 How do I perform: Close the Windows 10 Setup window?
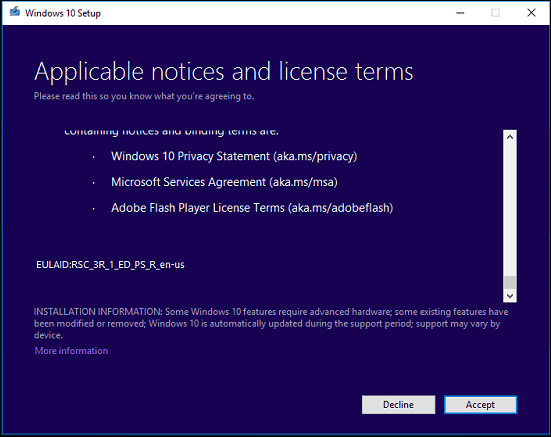pos(531,13)
